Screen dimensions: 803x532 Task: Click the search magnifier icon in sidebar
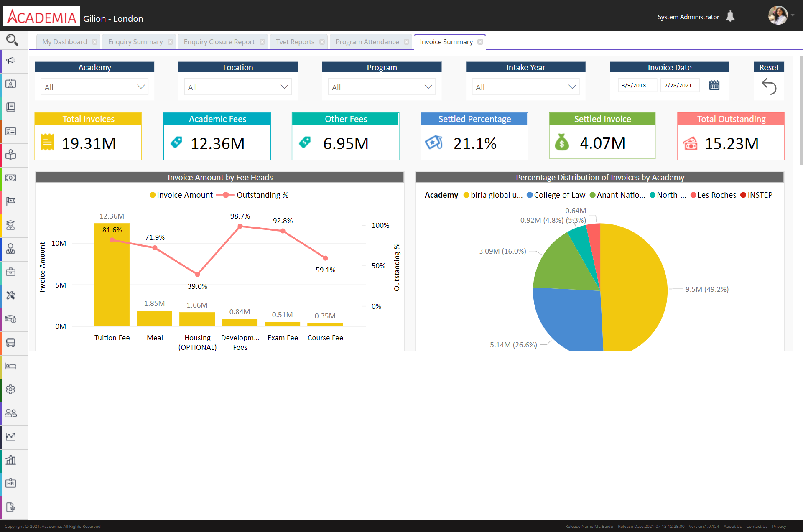tap(12, 40)
